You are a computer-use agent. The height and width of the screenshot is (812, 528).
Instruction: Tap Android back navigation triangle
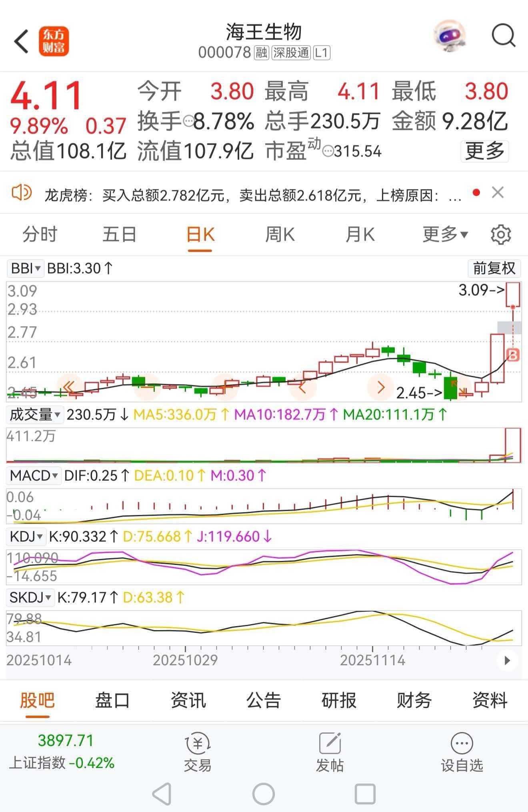[162, 794]
